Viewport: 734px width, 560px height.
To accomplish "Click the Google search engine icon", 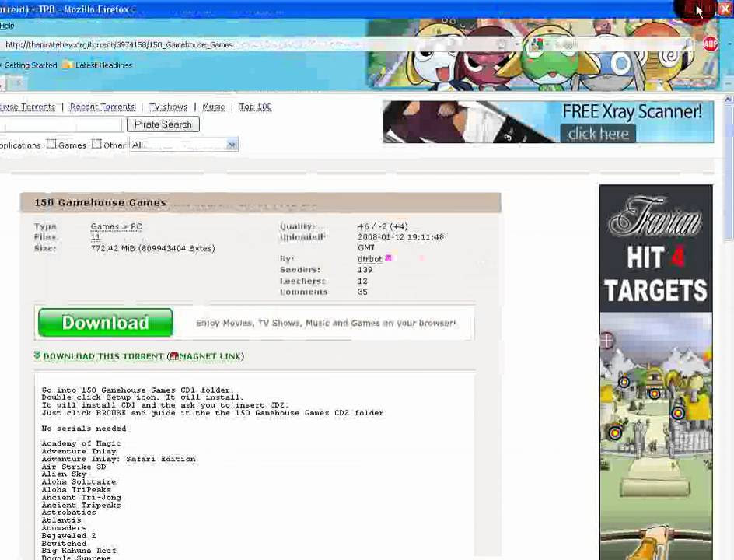I will click(x=536, y=44).
